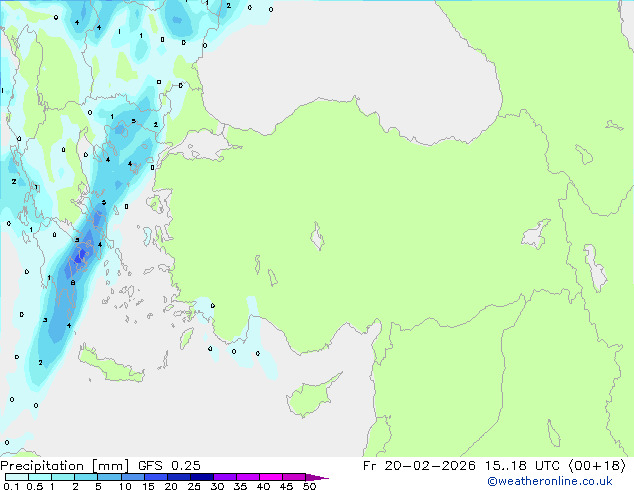Click the '(00+18)' forecast offset text
Viewport: 634px width, 490px height.
597,466
